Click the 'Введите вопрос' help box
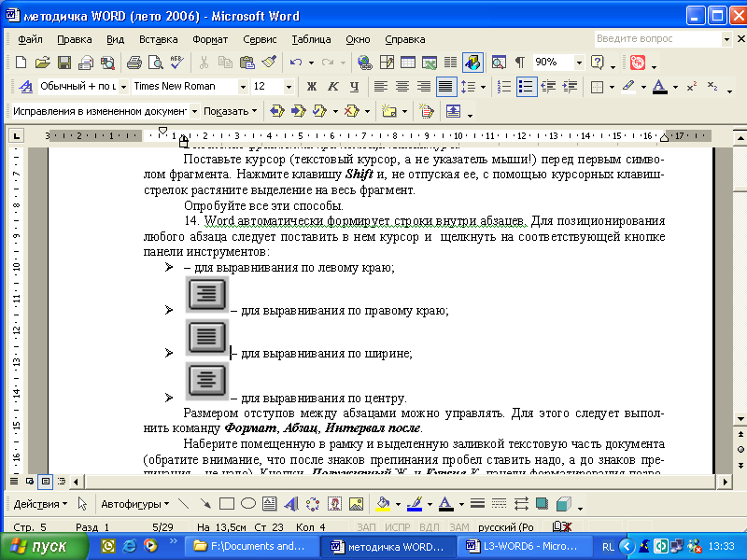Image resolution: width=747 pixels, height=560 pixels. pos(657,39)
